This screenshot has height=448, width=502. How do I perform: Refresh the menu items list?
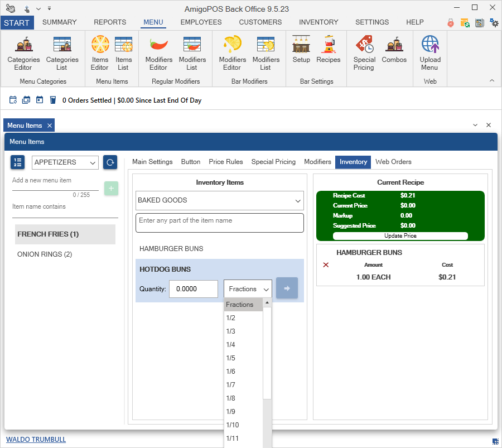click(x=110, y=162)
